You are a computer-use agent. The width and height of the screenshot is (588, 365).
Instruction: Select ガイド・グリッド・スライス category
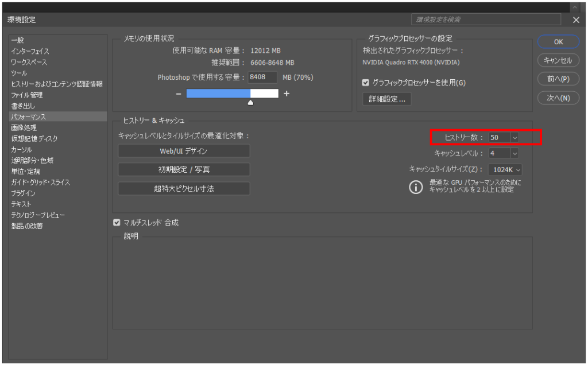point(40,182)
